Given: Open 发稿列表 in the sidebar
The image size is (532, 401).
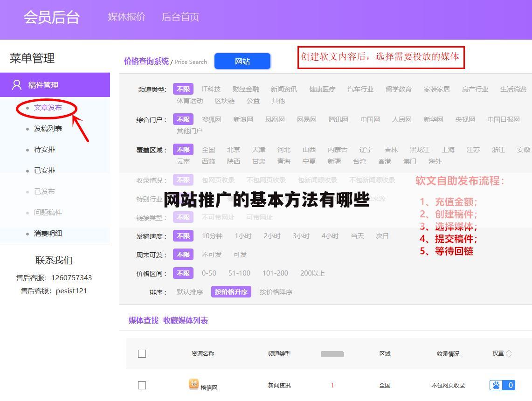Looking at the screenshot, I should coord(47,128).
